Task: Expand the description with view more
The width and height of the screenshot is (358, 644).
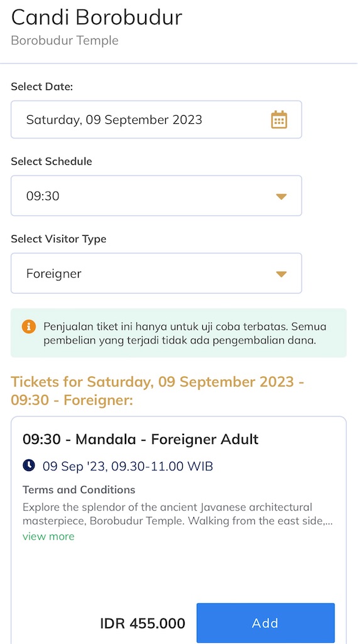Action: click(x=48, y=536)
